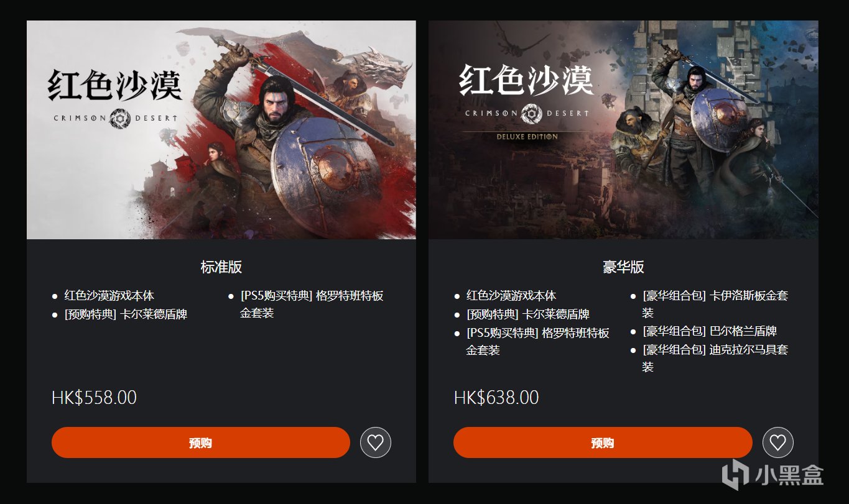Click PS5购买特典 item in Standard Edition
849x504 pixels.
pyautogui.click(x=312, y=304)
